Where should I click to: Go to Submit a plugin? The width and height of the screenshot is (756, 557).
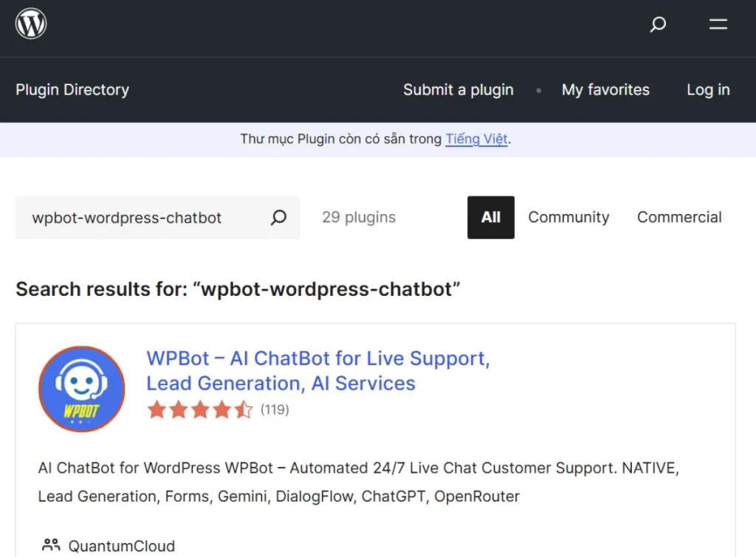point(458,89)
